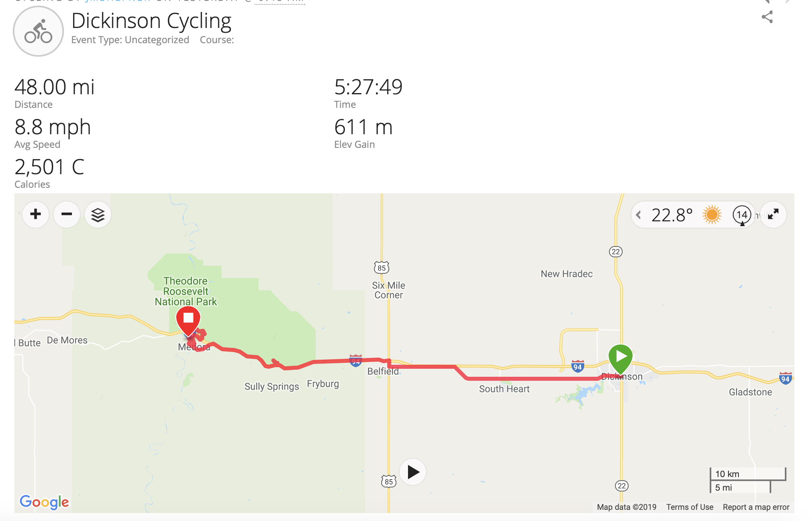Click Report a map error link

tap(756, 507)
